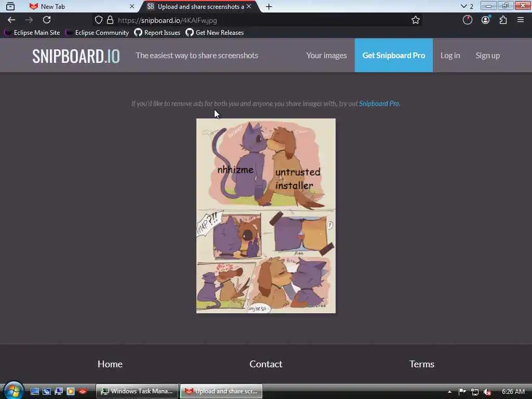Screen dimensions: 532x399
Task: Launch the red browser quick launch icon
Action: [83, 391]
